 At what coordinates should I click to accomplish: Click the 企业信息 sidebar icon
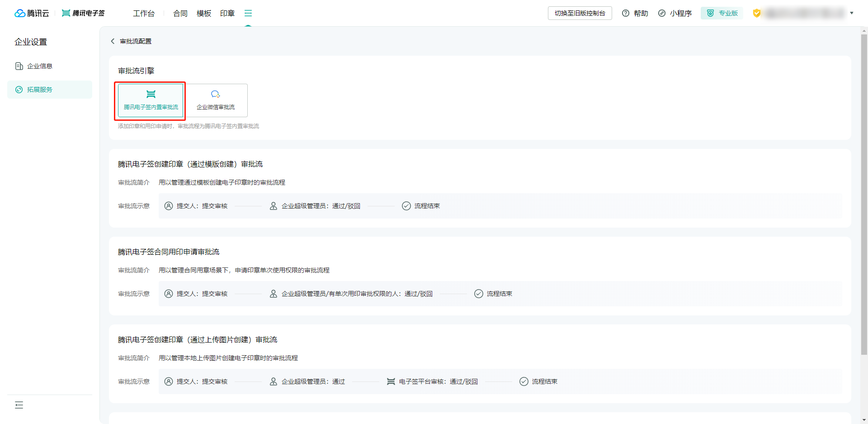click(19, 66)
